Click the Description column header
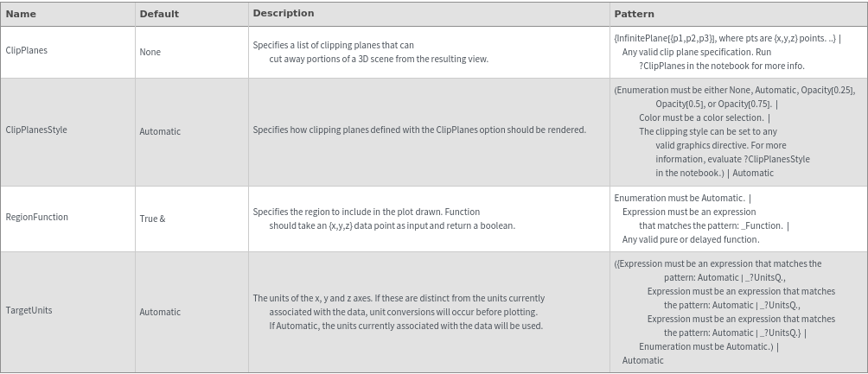The width and height of the screenshot is (868, 374). pos(283,13)
